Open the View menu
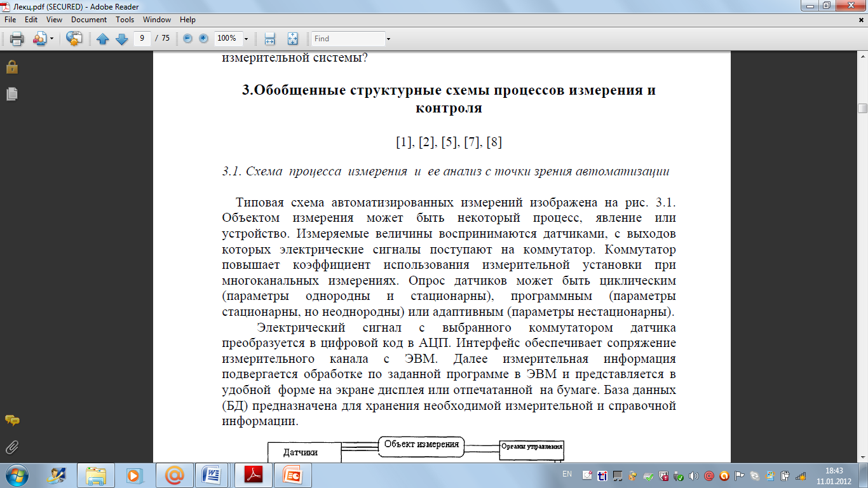868x488 pixels. [x=54, y=20]
